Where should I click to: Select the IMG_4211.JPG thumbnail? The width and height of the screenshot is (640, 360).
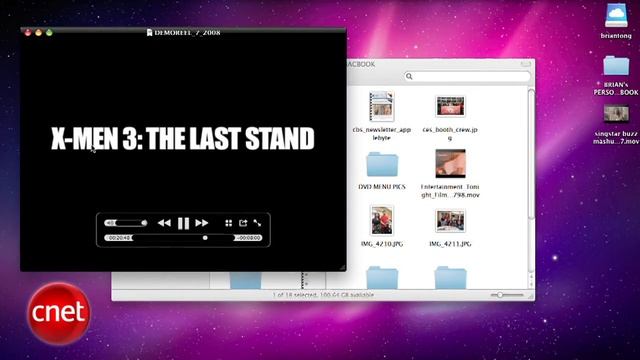pos(450,220)
